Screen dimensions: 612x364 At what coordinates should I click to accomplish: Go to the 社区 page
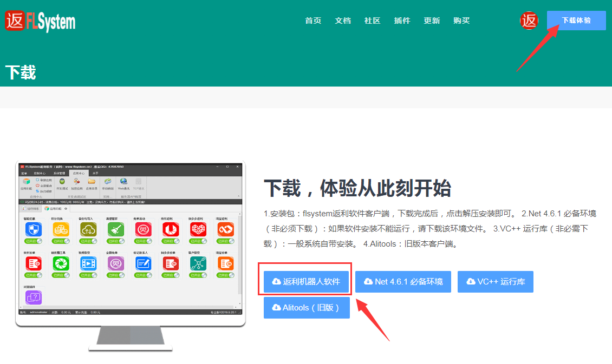pos(373,21)
